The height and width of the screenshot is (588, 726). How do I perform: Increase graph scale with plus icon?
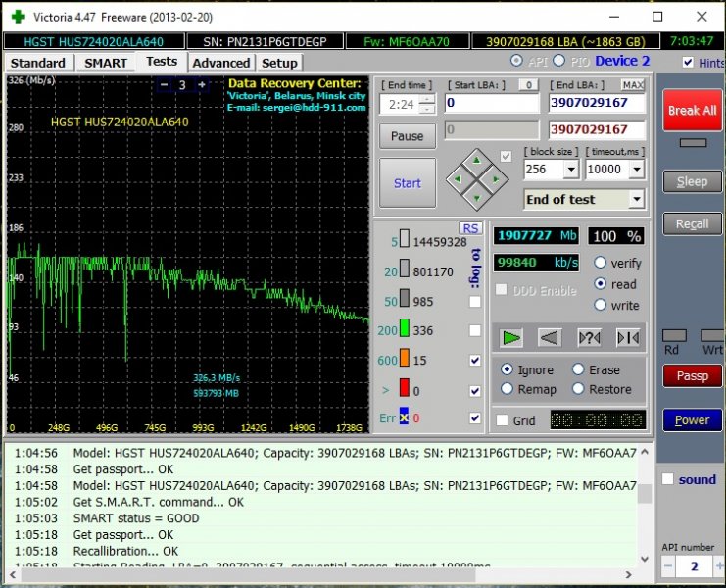(202, 85)
